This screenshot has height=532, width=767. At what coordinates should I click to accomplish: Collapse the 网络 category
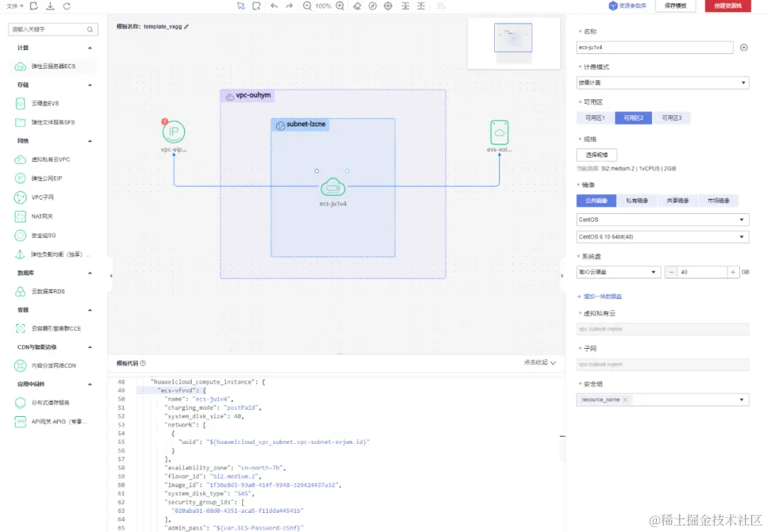pos(90,141)
